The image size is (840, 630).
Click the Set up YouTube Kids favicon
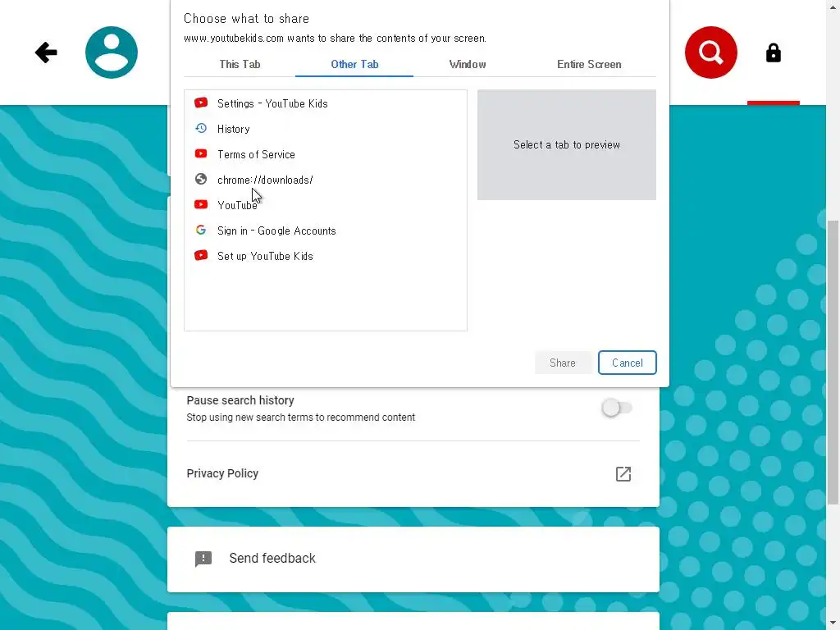201,256
